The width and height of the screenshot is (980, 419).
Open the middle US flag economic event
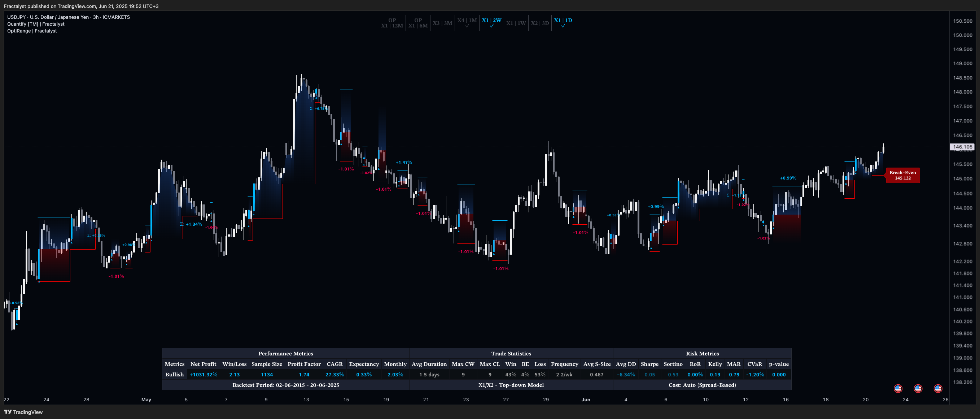(x=918, y=388)
